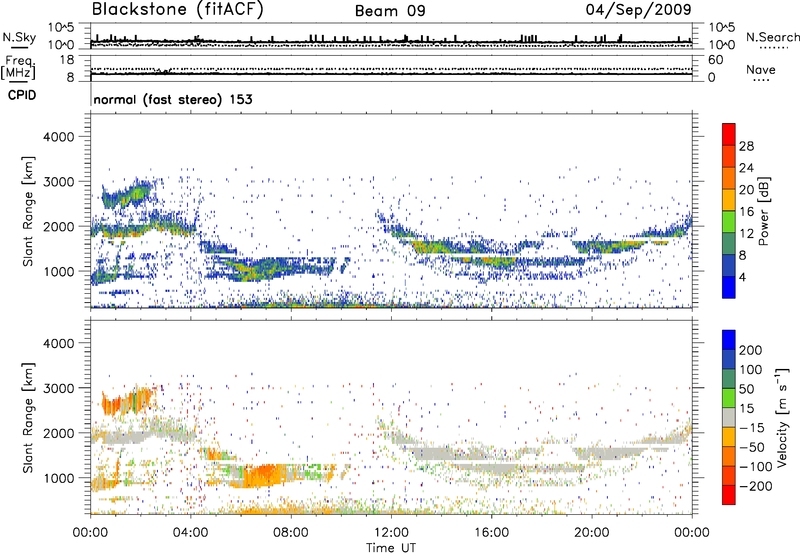This screenshot has width=800, height=554.
Task: Click the '-200' velocity colorbar value
Action: point(756,487)
